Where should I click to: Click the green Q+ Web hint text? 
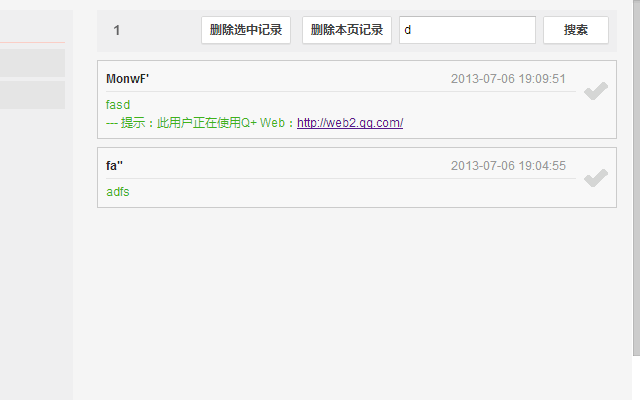(201, 123)
